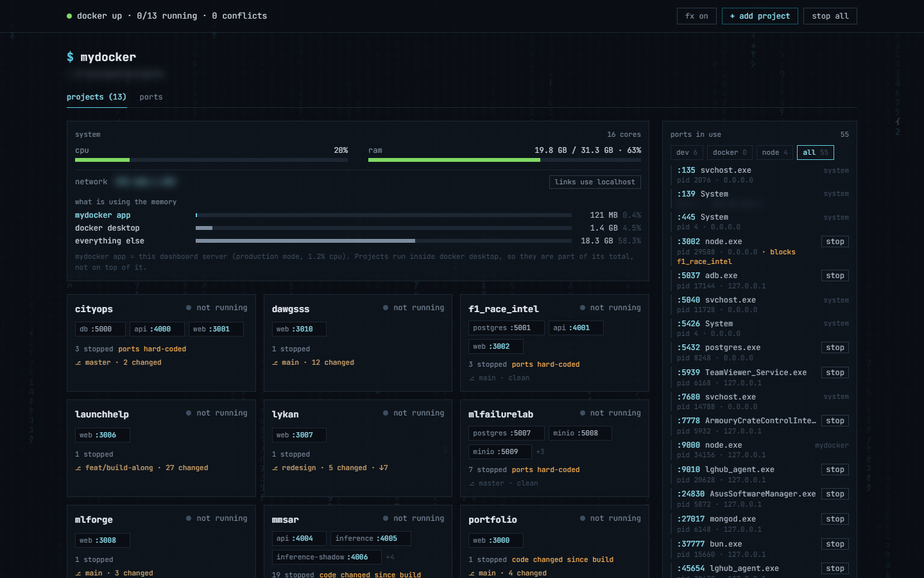This screenshot has height=578, width=924.
Task: Open lykan web :3007 port chip
Action: pyautogui.click(x=299, y=435)
